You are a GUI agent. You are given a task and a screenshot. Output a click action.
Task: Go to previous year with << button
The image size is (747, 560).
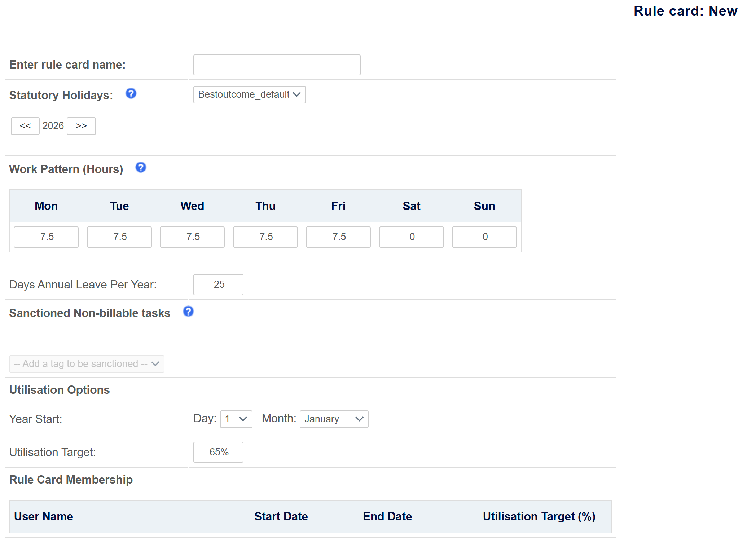tap(25, 126)
